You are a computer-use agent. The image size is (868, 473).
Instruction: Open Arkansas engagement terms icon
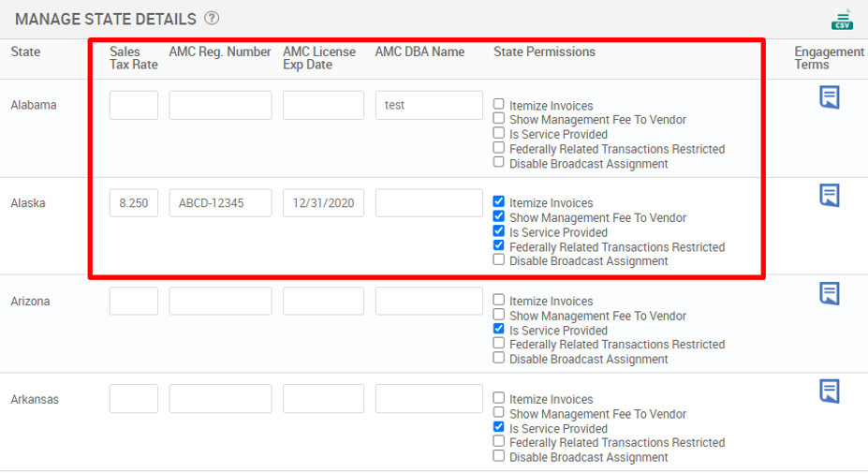[830, 391]
